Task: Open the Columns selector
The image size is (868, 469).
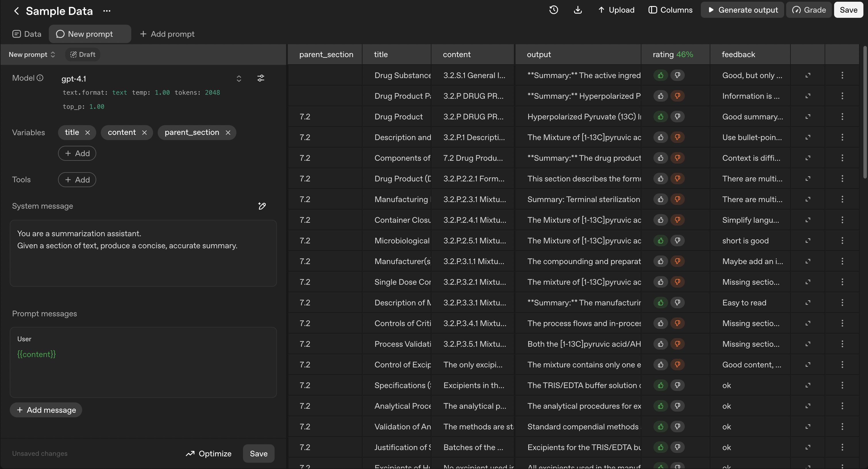Action: [670, 10]
